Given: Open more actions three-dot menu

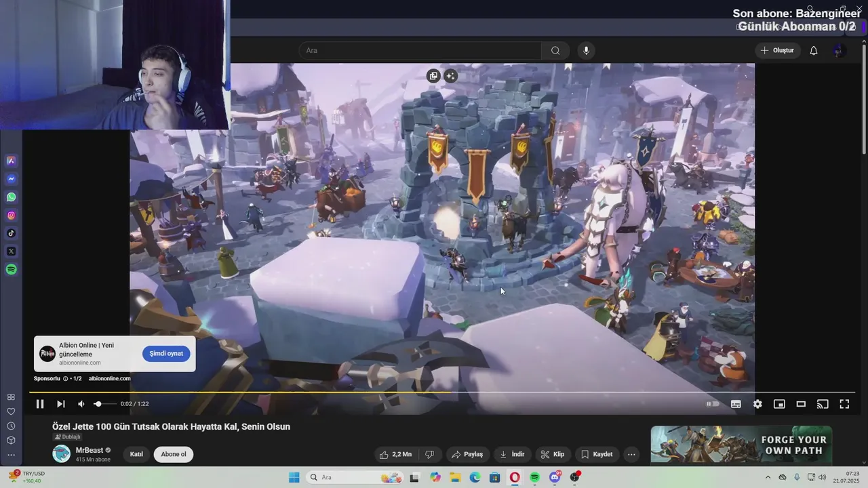Looking at the screenshot, I should pyautogui.click(x=631, y=454).
